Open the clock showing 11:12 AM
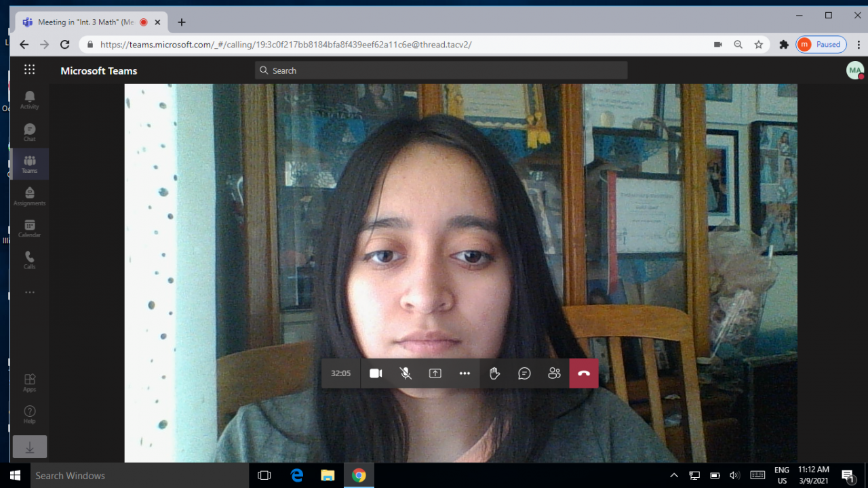The width and height of the screenshot is (868, 488). point(813,475)
